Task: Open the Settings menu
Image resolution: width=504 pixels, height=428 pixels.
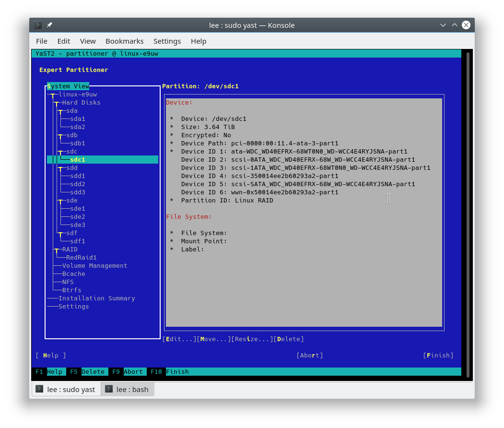Action: tap(167, 41)
